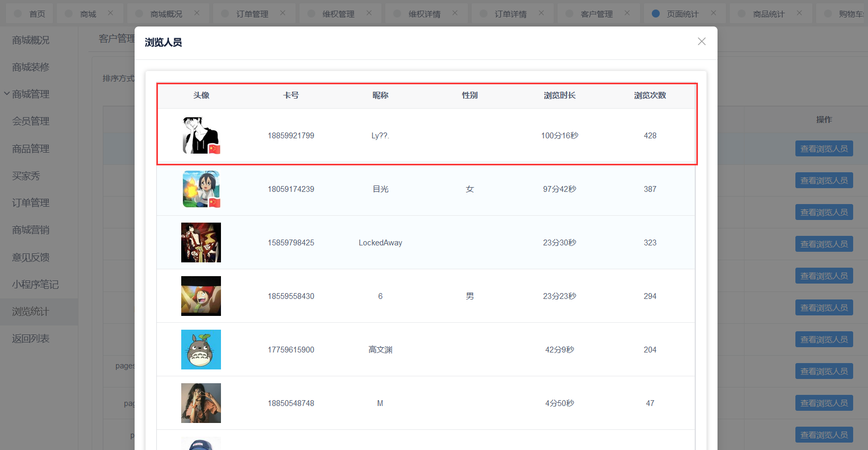868x450 pixels.
Task: Click Totoro avatar of 高文渊
Action: click(x=201, y=349)
